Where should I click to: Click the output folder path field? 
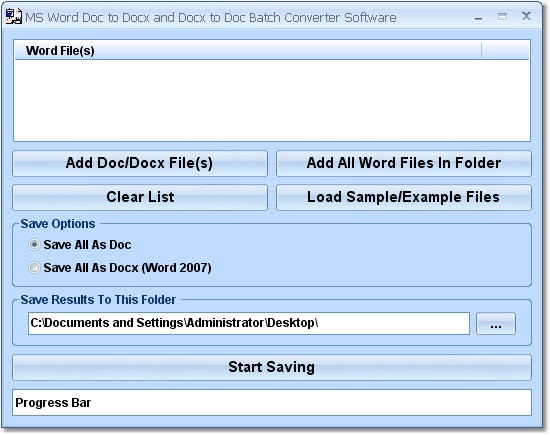click(x=249, y=323)
